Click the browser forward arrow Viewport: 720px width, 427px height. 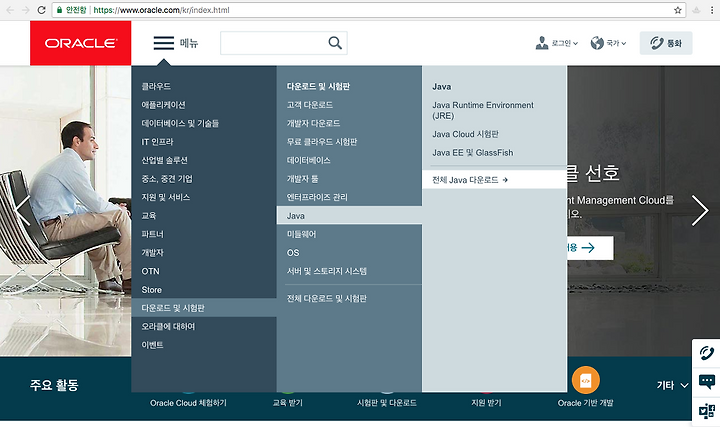point(25,10)
